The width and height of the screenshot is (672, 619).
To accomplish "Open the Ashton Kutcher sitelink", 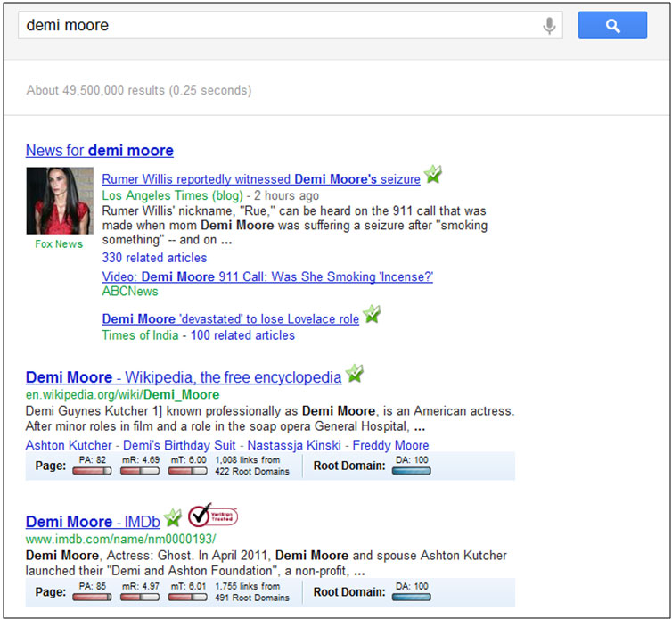I will tap(69, 445).
